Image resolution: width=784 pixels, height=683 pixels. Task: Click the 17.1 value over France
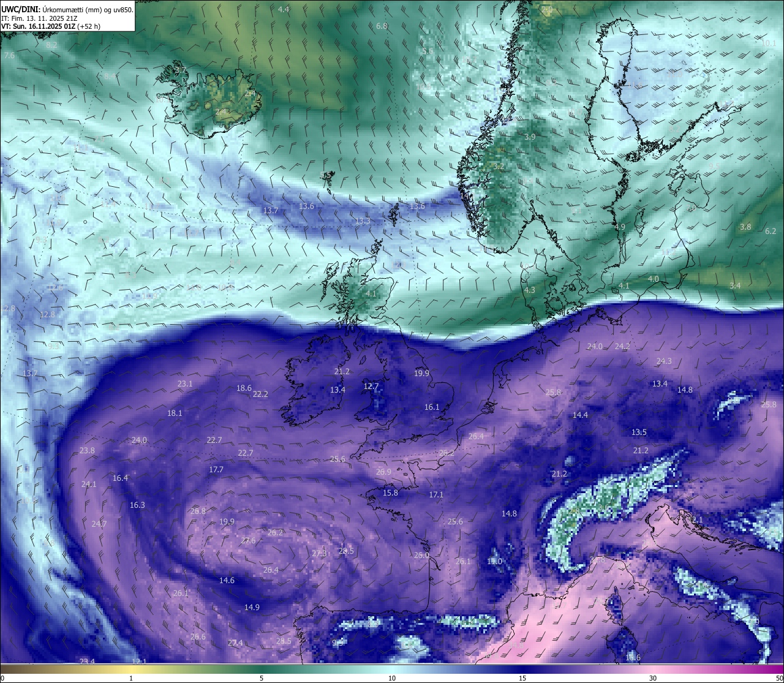(x=436, y=494)
